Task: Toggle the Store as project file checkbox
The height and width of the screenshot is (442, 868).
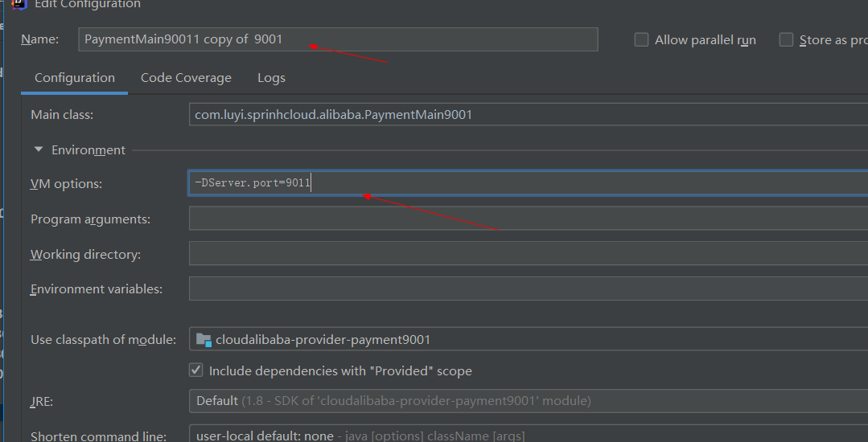Action: (x=786, y=40)
